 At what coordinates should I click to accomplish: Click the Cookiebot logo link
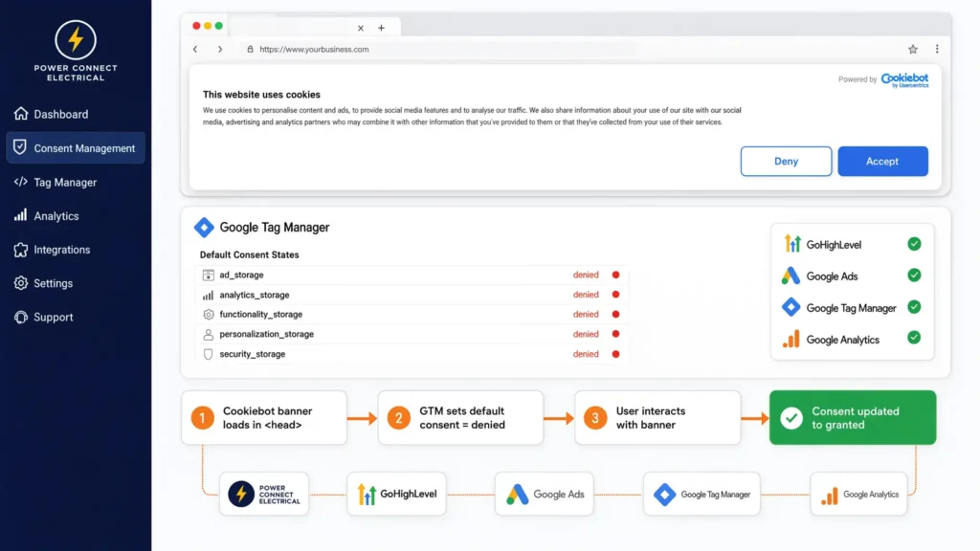click(904, 80)
